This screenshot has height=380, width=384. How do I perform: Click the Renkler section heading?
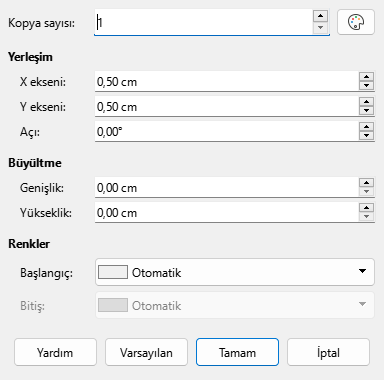coord(29,244)
